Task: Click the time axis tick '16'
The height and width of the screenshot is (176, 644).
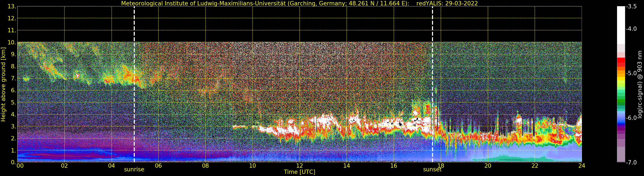Action: coord(394,166)
